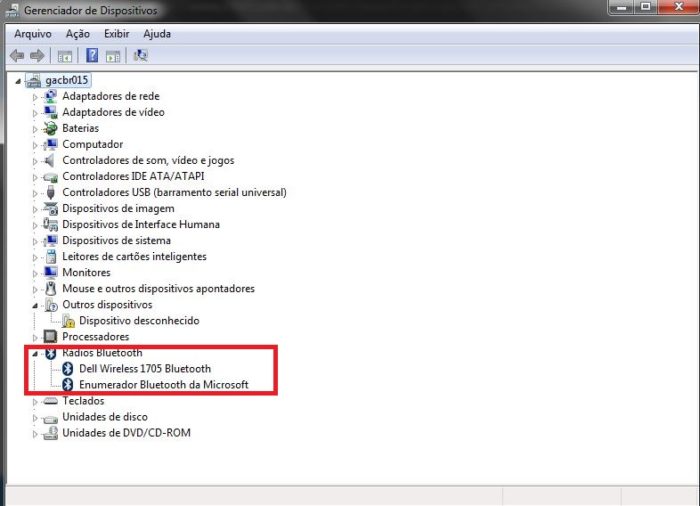Click the Dispositivos de sistema icon
This screenshot has height=506, width=700.
(50, 241)
